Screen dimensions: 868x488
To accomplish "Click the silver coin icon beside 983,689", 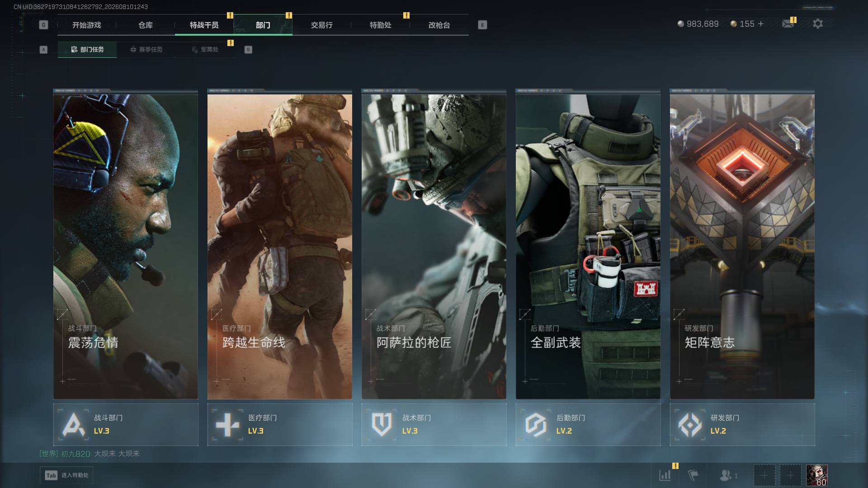I will click(x=680, y=24).
